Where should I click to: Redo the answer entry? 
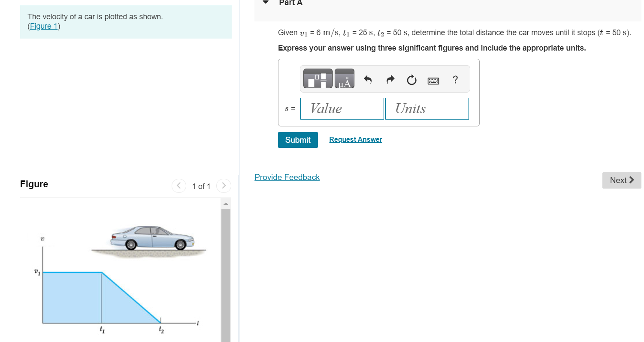pos(390,79)
